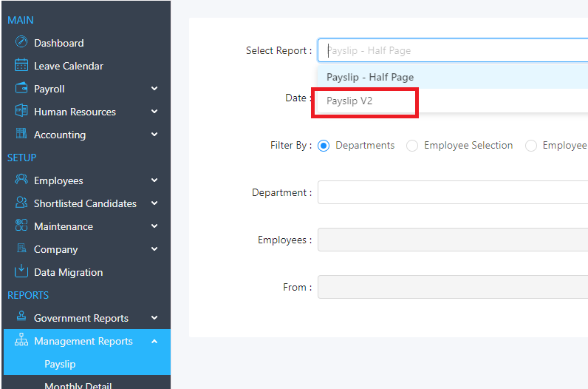Click the 'Employees :' form label
This screenshot has height=389, width=588.
[x=284, y=240]
